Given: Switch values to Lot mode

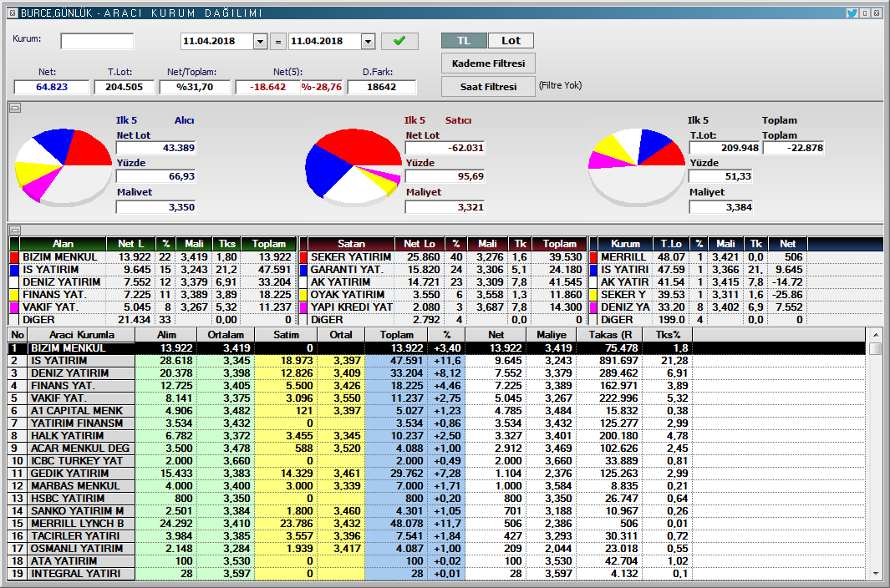Looking at the screenshot, I should (x=511, y=40).
